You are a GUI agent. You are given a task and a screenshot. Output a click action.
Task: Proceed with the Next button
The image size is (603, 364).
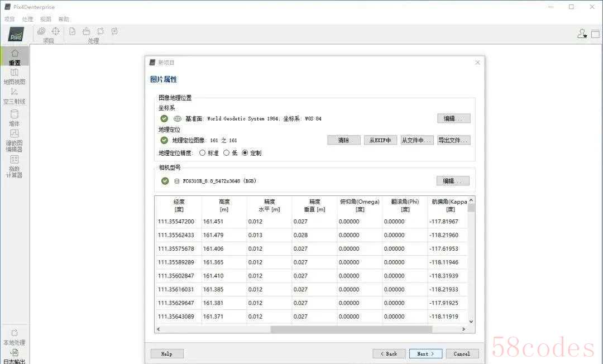coord(425,353)
